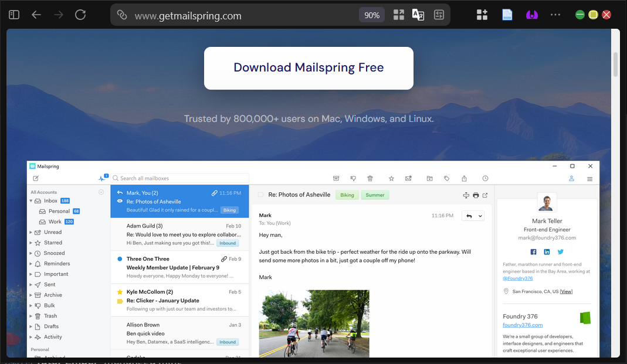Open the reply options dropdown arrow
627x364 pixels.
click(480, 216)
